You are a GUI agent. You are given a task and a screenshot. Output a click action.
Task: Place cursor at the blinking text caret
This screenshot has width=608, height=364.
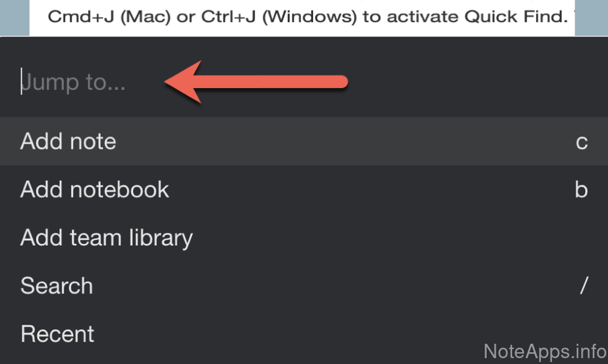click(x=22, y=82)
